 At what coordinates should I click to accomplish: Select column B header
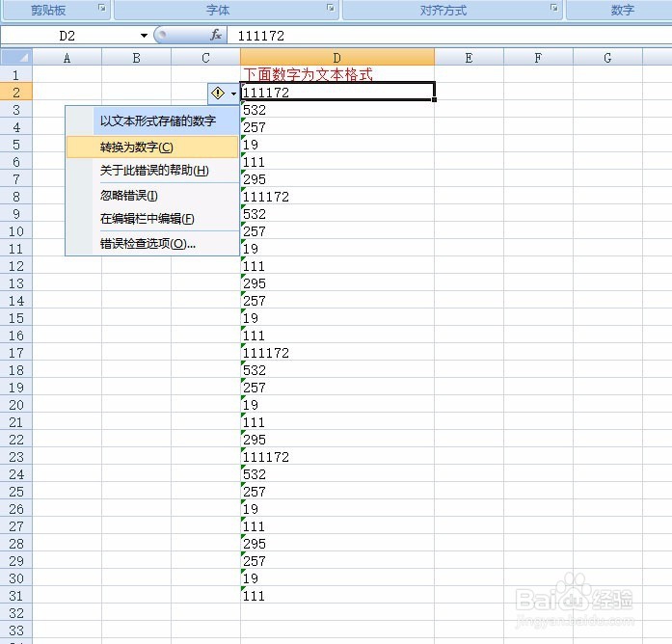point(136,58)
